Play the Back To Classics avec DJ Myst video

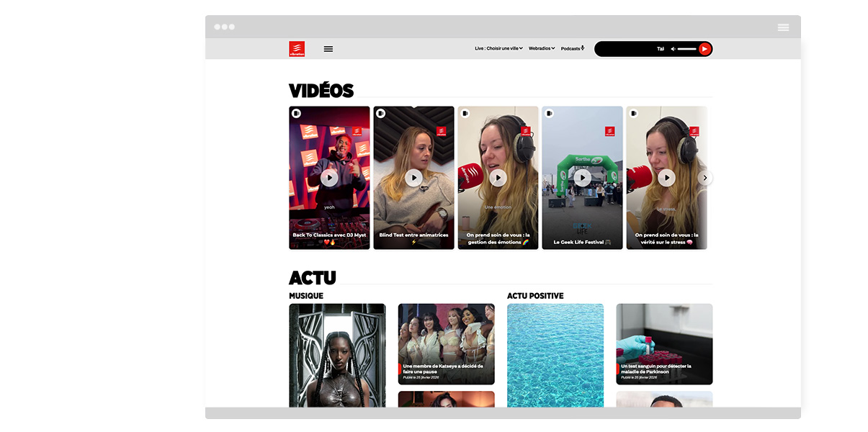(x=329, y=177)
